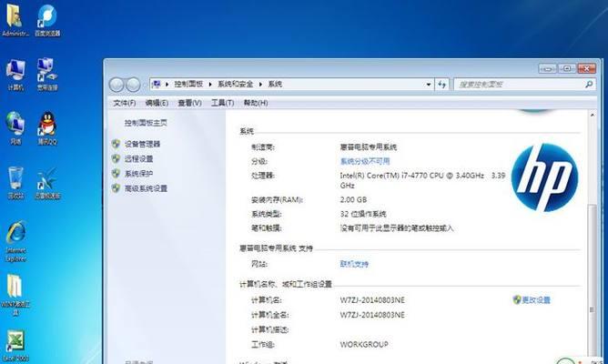Go to 系统和安全 in the breadcrumb path
This screenshot has width=608, height=364.
point(235,84)
